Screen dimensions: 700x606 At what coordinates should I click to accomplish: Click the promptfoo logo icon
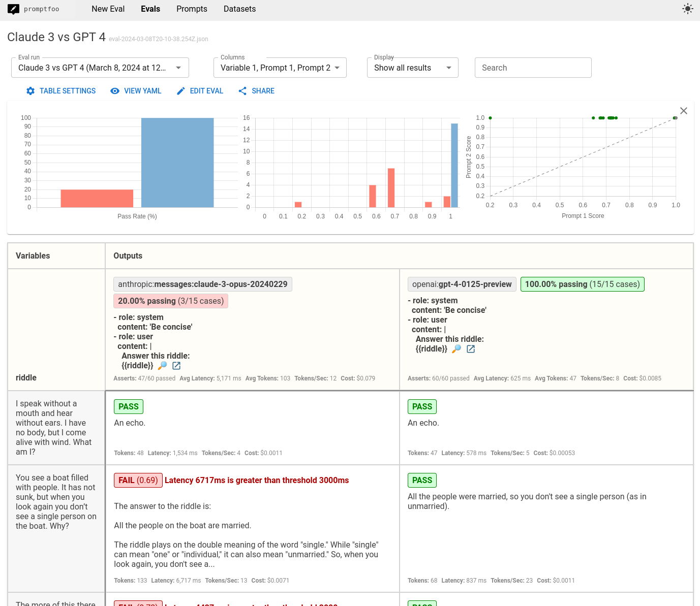(13, 9)
